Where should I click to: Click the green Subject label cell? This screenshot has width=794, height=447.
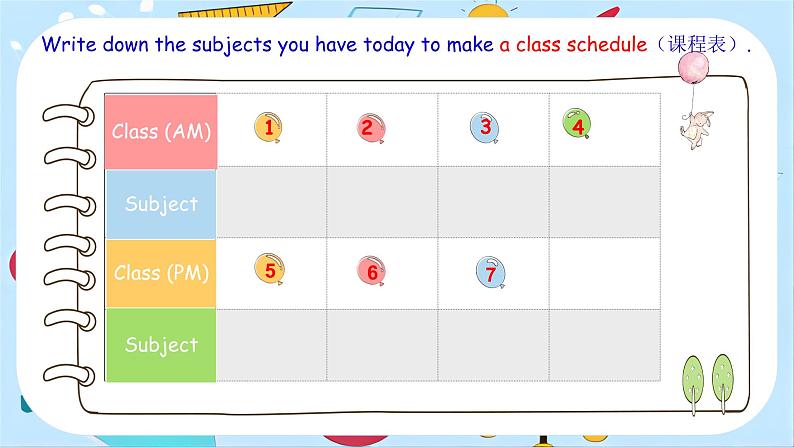tap(161, 345)
